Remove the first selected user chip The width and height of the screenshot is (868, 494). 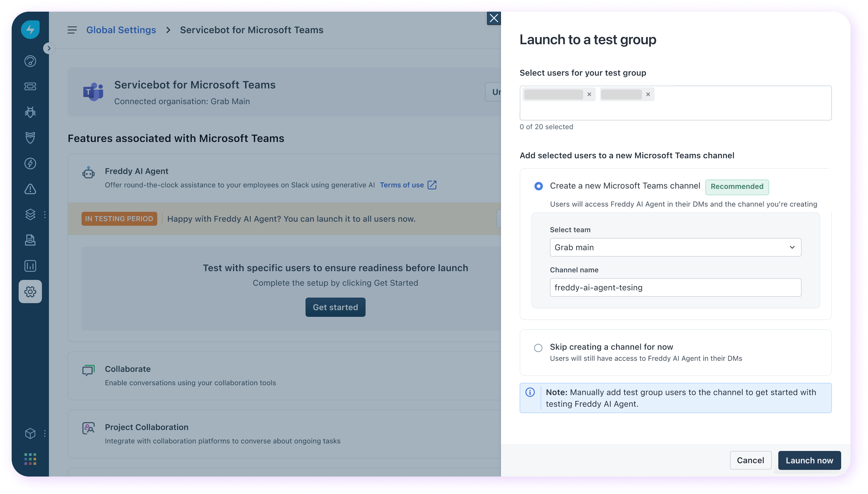tap(589, 94)
